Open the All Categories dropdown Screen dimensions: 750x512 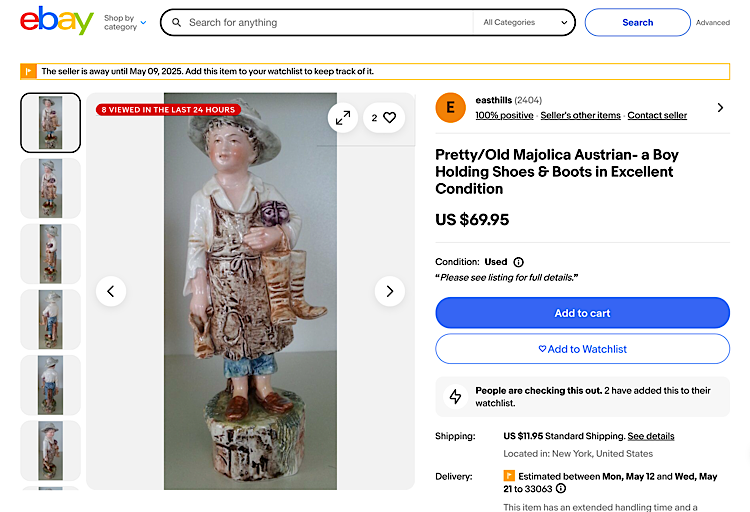pos(523,22)
